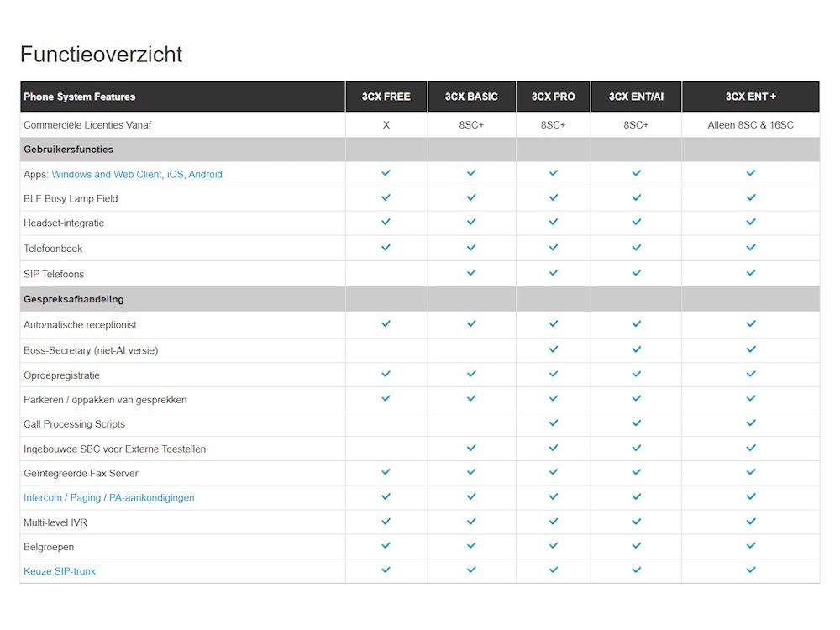Click the Geïntegreerde Fax Server label
This screenshot has width=840, height=630.
point(81,474)
